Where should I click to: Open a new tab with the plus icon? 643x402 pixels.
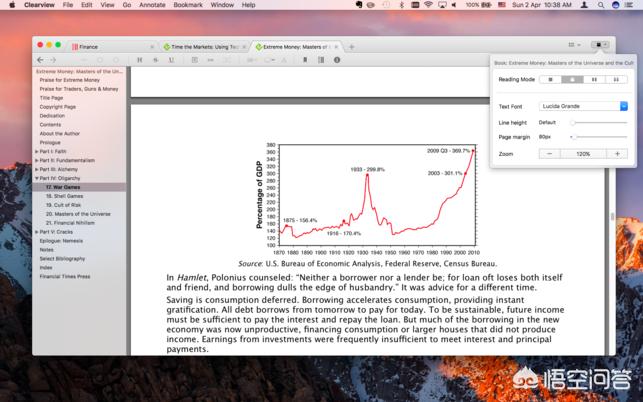pos(351,47)
